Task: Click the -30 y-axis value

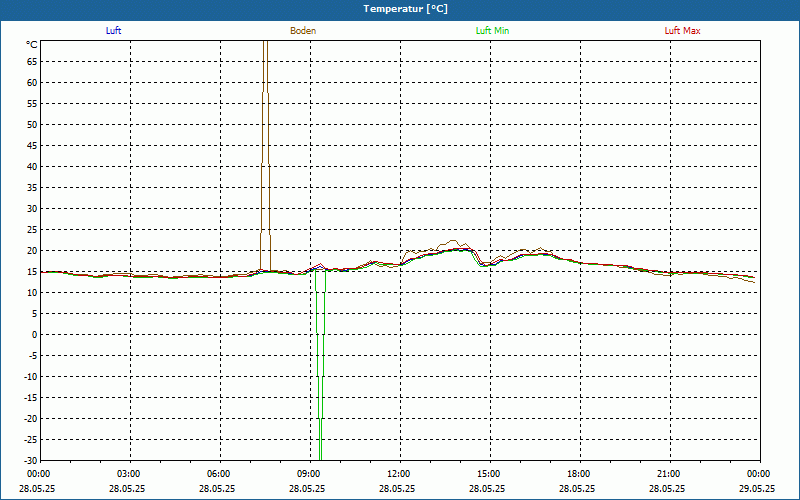Action: 31,461
